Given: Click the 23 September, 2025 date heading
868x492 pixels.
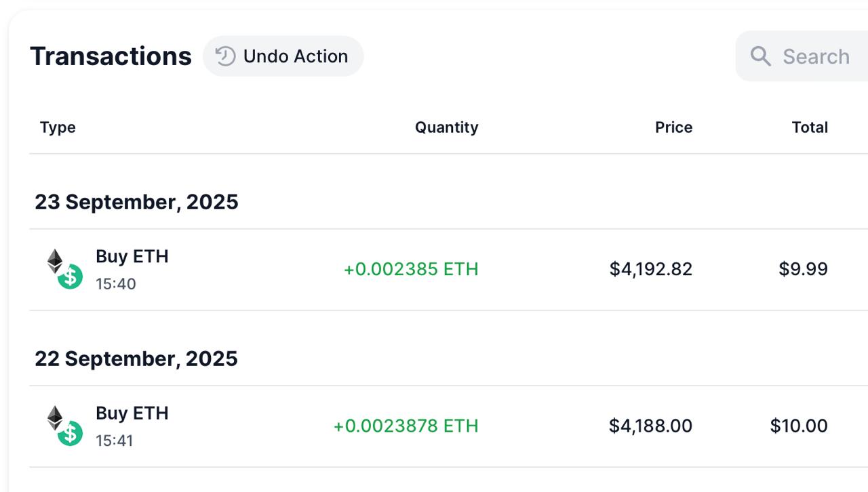Looking at the screenshot, I should tap(136, 202).
